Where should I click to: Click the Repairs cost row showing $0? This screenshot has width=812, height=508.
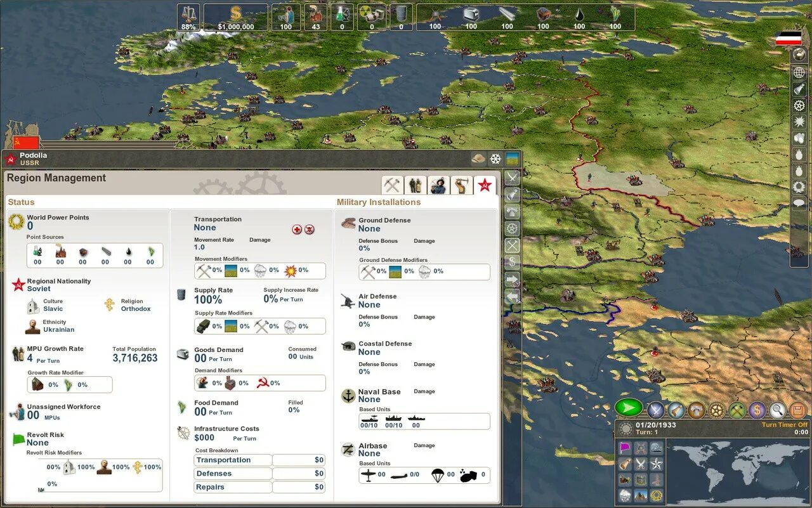click(x=232, y=486)
